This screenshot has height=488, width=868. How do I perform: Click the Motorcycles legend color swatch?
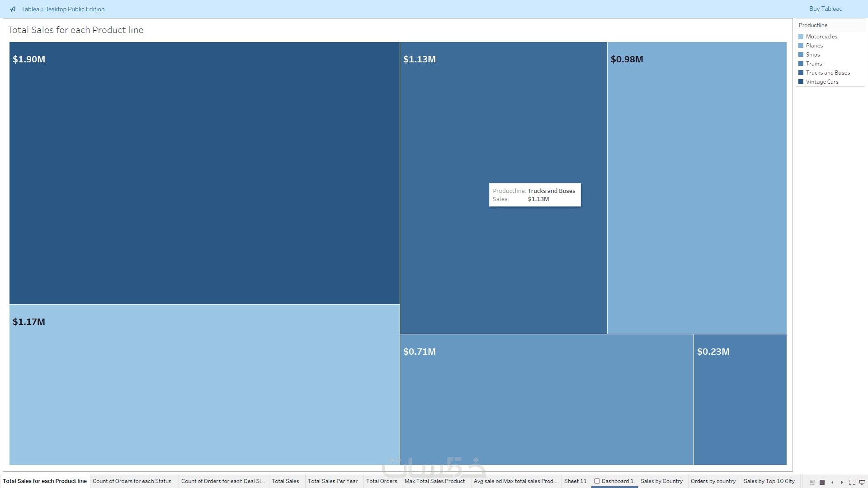click(x=801, y=37)
